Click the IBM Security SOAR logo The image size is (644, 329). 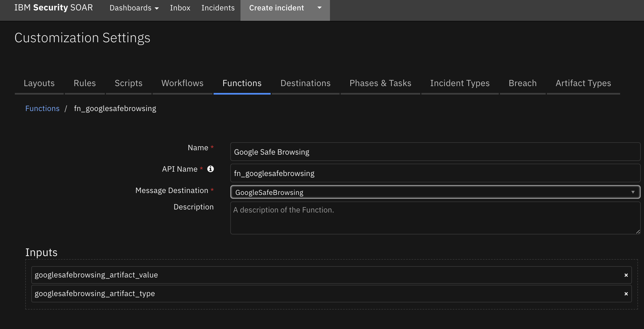pos(54,8)
